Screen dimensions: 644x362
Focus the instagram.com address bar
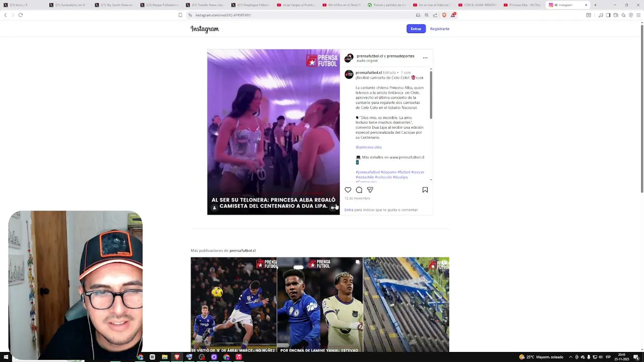pyautogui.click(x=302, y=15)
